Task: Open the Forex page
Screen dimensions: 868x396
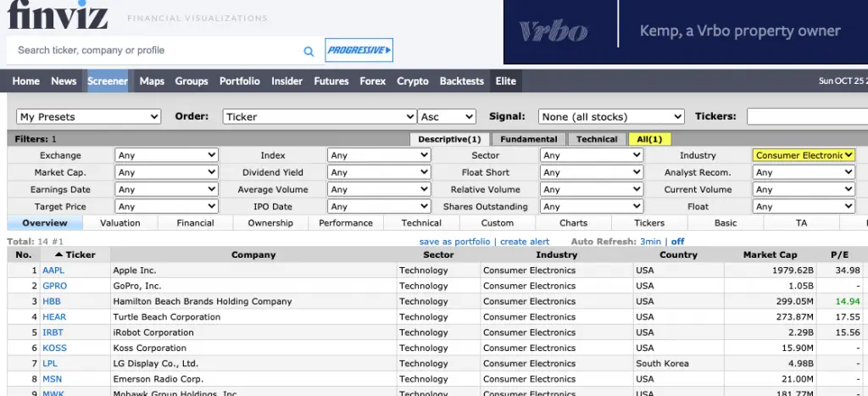Action: 373,81
